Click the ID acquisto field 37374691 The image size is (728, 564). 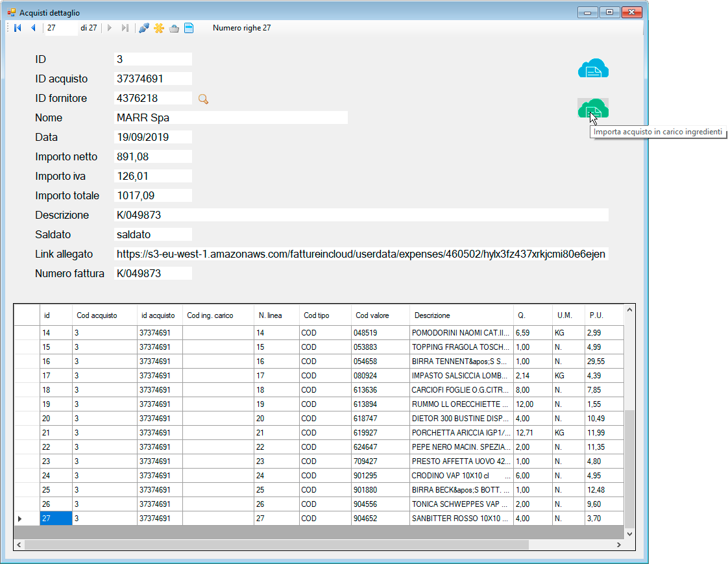point(152,79)
